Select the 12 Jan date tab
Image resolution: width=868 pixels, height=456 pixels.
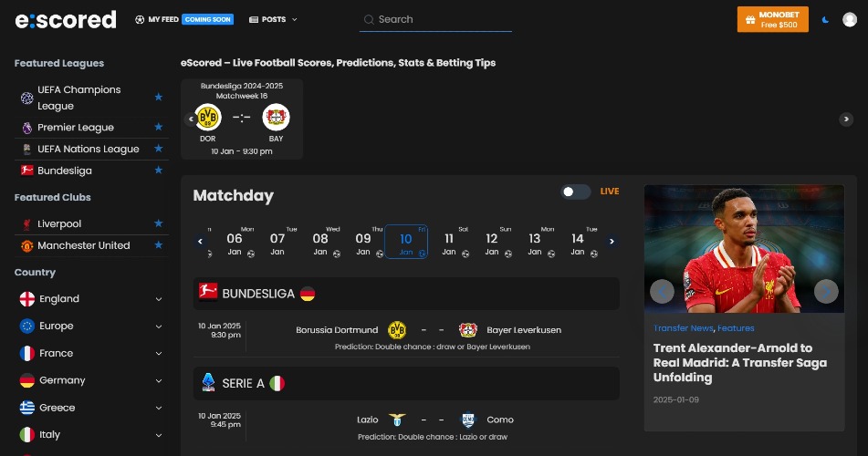tap(492, 242)
